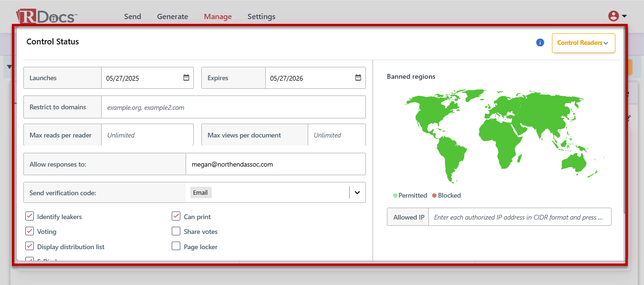This screenshot has height=285, width=644.
Task: Click the Permitted legend entry
Action: [x=410, y=195]
